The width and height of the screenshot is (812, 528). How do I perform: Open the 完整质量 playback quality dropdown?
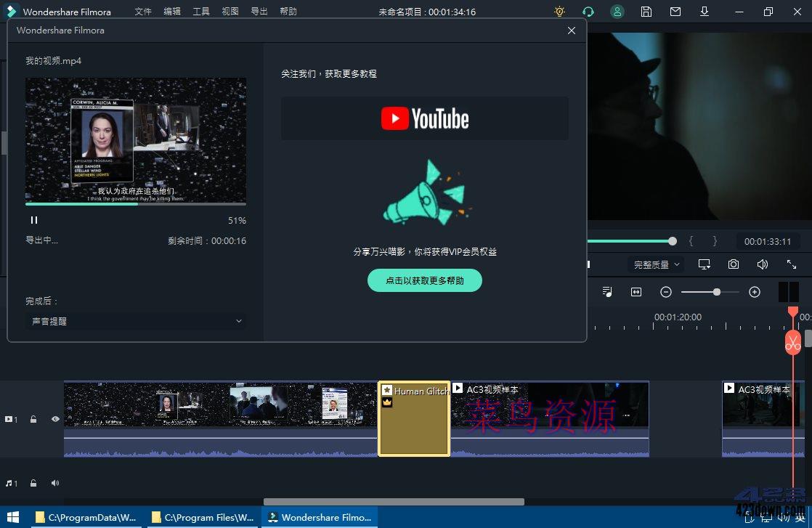(654, 264)
